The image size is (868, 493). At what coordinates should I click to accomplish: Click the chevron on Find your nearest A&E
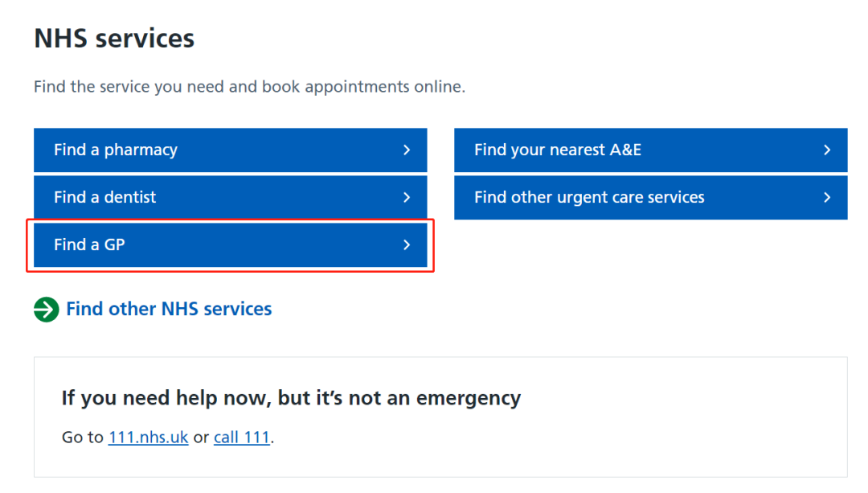[x=827, y=150]
